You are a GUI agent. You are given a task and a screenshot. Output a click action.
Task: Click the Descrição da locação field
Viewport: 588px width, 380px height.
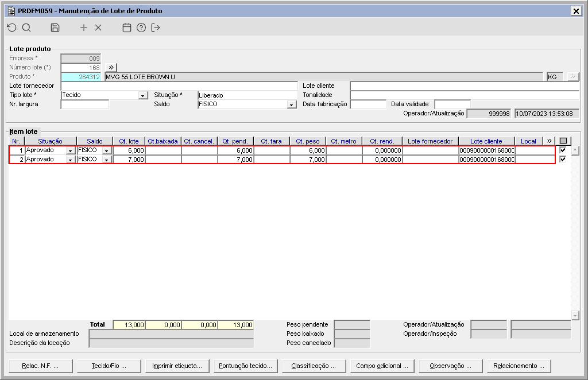(171, 343)
